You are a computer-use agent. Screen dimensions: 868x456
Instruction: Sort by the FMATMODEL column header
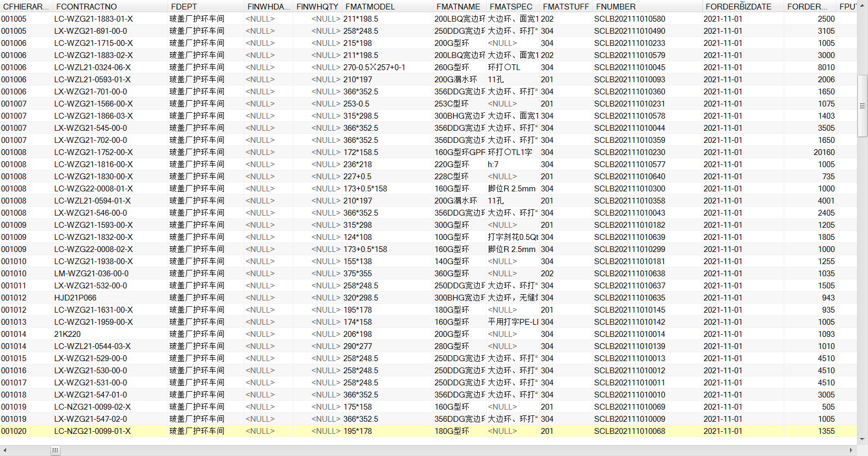coord(370,7)
